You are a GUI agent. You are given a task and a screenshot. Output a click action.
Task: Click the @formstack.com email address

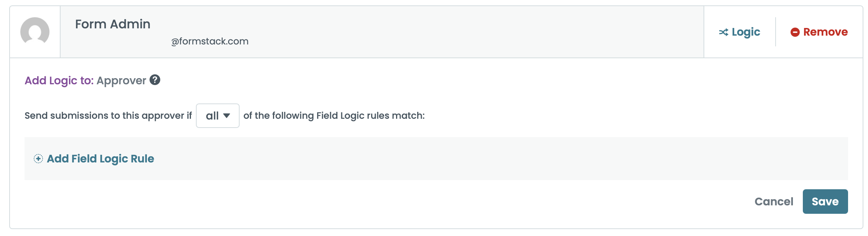[x=210, y=41]
